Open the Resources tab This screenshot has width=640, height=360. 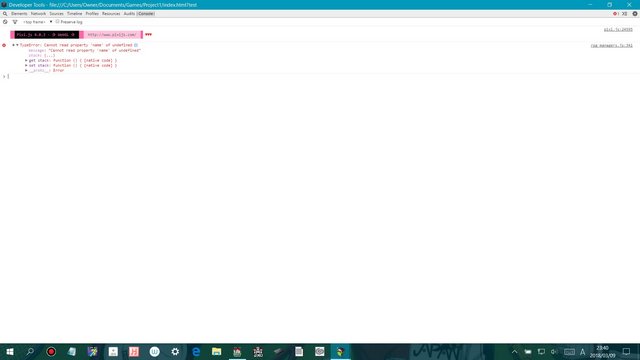coord(111,13)
